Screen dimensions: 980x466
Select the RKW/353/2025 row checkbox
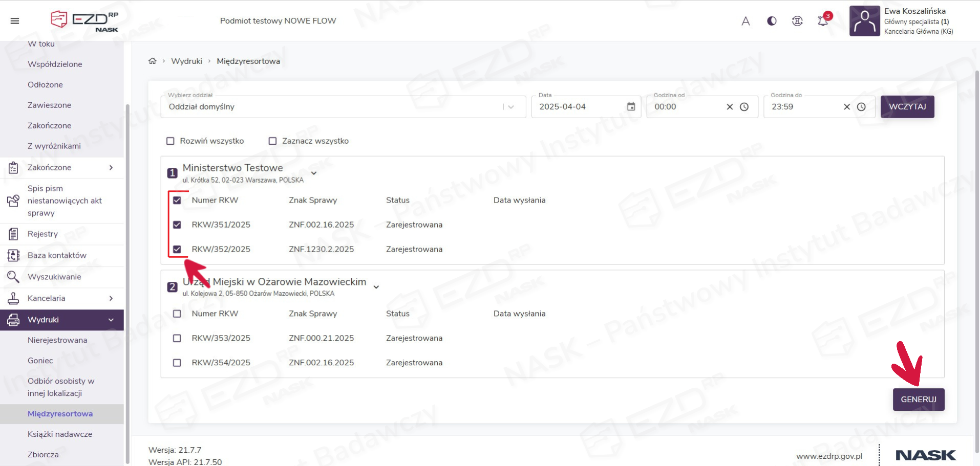pyautogui.click(x=177, y=338)
